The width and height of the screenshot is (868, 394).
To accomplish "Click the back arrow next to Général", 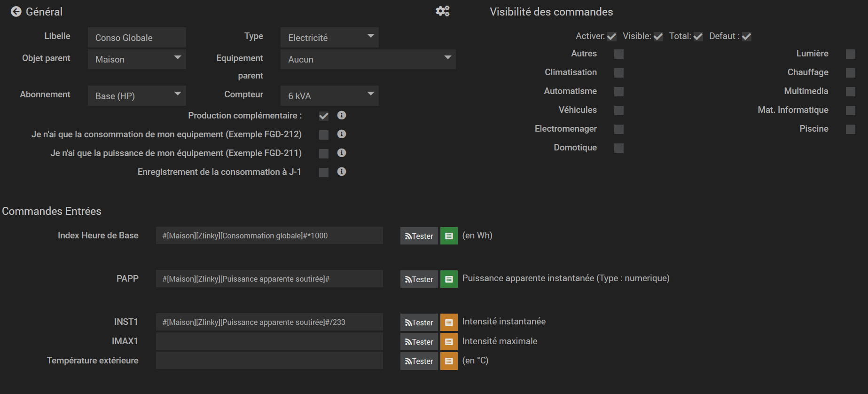I will tap(16, 12).
